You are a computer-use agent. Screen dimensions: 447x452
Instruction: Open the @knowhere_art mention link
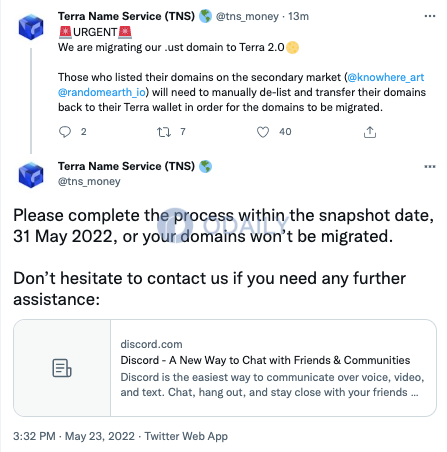[x=386, y=77]
